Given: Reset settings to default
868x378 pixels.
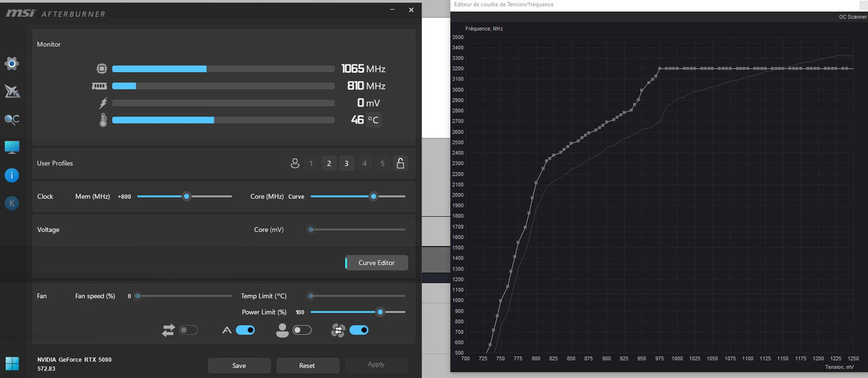Looking at the screenshot, I should pyautogui.click(x=307, y=365).
